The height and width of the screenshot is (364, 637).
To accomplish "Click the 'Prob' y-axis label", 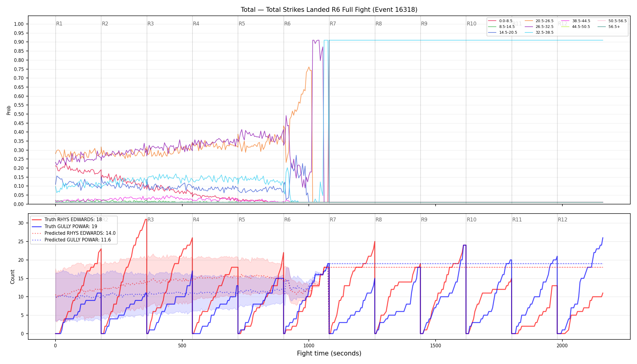I will click(9, 110).
